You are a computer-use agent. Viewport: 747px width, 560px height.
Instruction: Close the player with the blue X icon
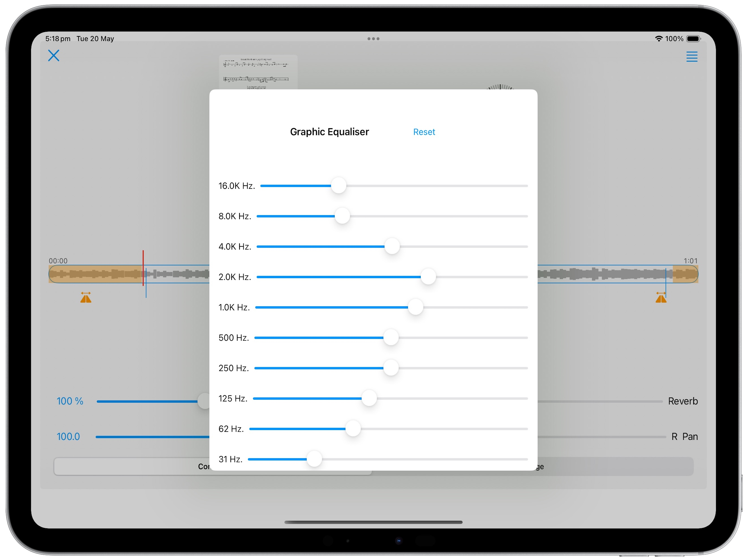coord(54,56)
